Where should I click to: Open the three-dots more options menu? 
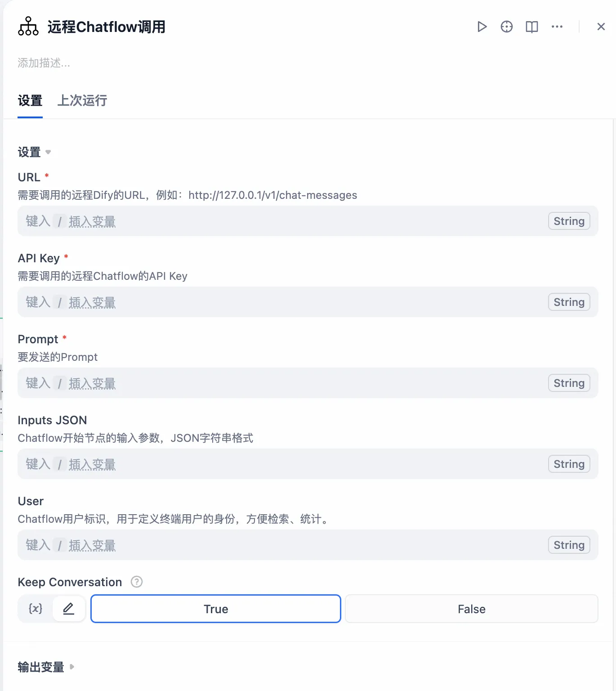557,27
